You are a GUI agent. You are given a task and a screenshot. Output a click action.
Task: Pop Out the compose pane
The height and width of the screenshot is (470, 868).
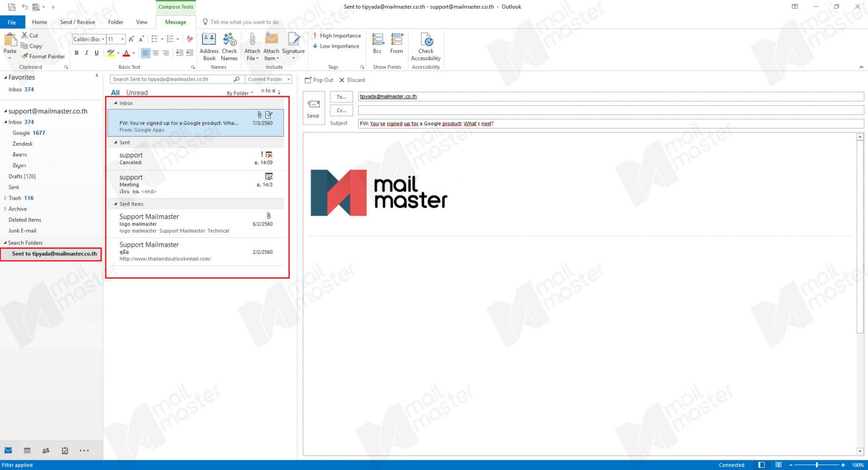319,80
